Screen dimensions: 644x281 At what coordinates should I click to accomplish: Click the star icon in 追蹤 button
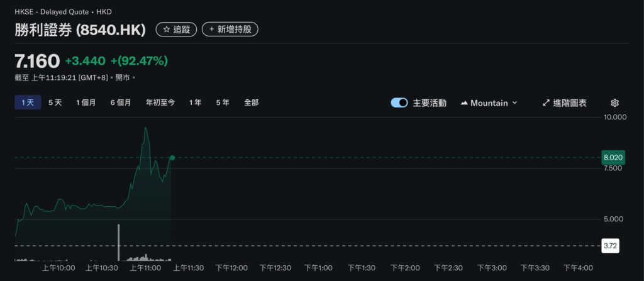(x=166, y=29)
